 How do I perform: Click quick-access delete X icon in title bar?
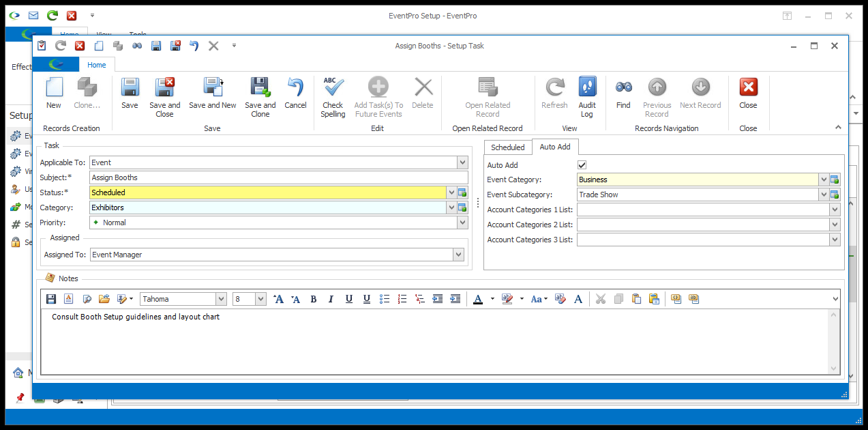tap(213, 46)
